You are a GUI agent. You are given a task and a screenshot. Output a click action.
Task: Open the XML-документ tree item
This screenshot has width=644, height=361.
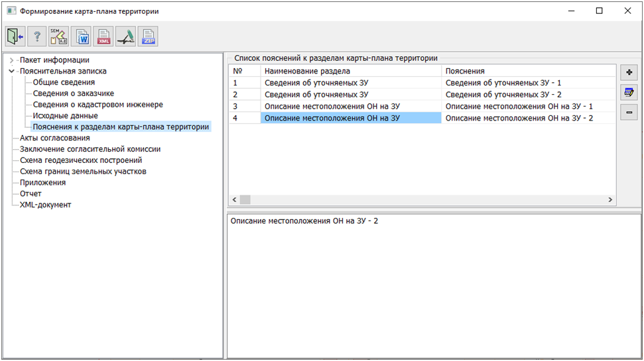tap(45, 205)
